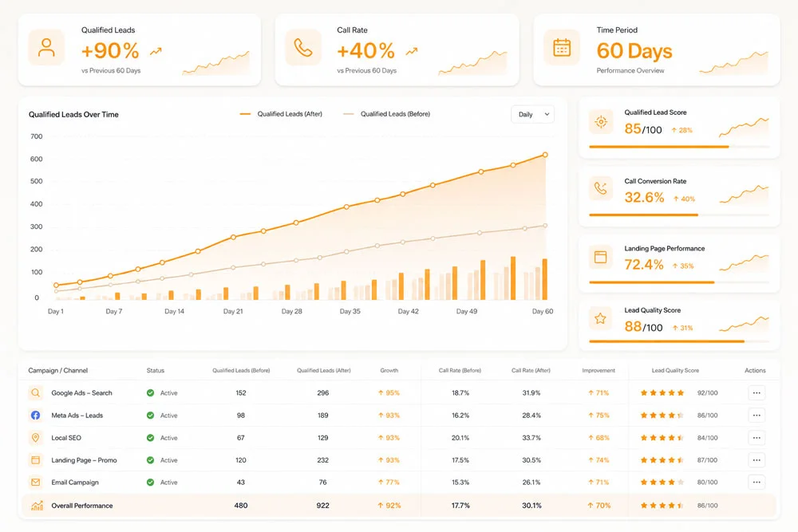Select the Local SEO campaign name
The width and height of the screenshot is (798, 532).
click(66, 437)
